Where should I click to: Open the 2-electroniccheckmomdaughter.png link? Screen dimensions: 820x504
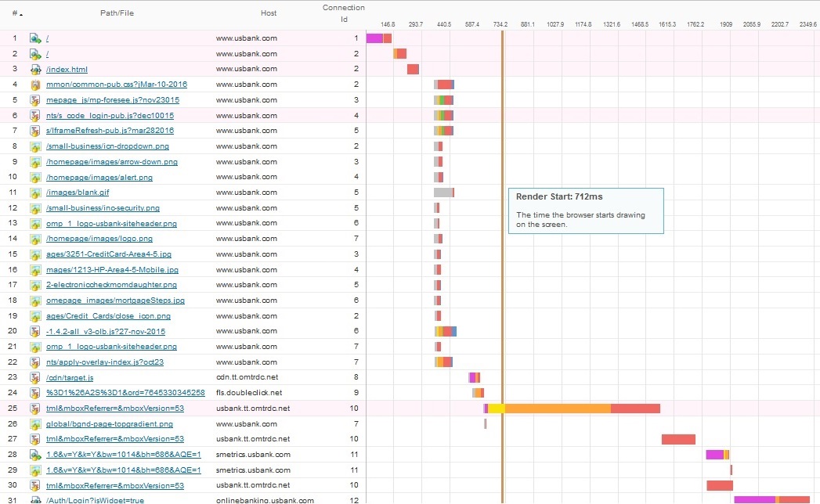point(111,285)
